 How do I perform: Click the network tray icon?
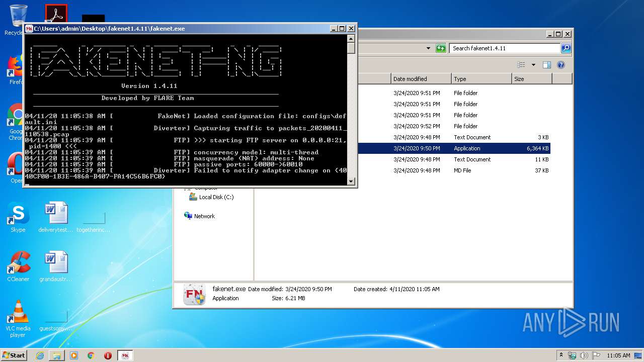572,355
